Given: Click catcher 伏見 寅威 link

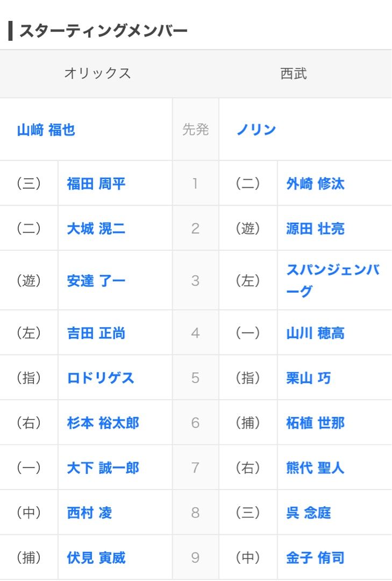Looking at the screenshot, I should coord(96,557).
